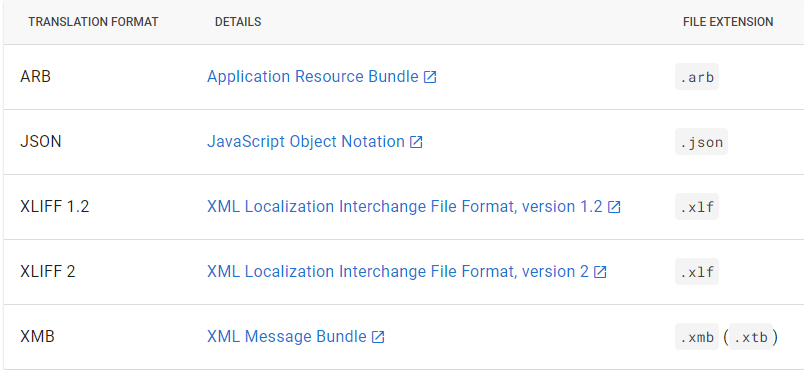Select the .xlf code in XLIFF 1.2 row
This screenshot has width=804, height=370.
tap(697, 207)
